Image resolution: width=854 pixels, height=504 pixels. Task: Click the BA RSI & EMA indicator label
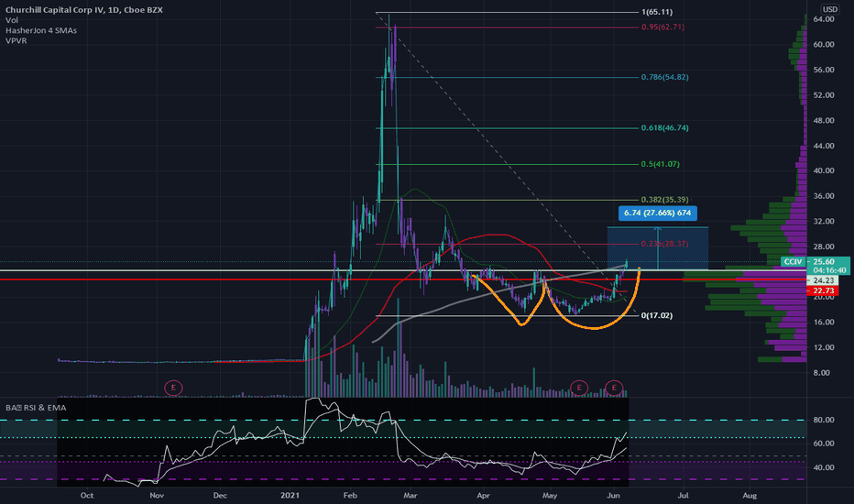tap(36, 408)
